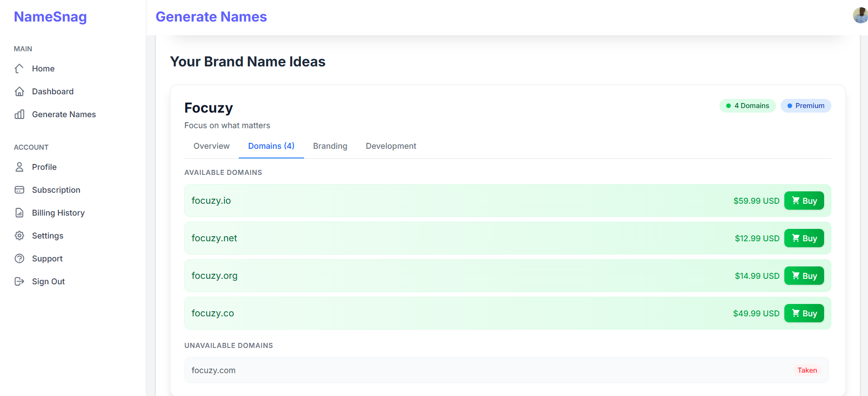Viewport: 868px width, 396px height.
Task: Buy the focuzy.org domain
Action: pos(804,276)
